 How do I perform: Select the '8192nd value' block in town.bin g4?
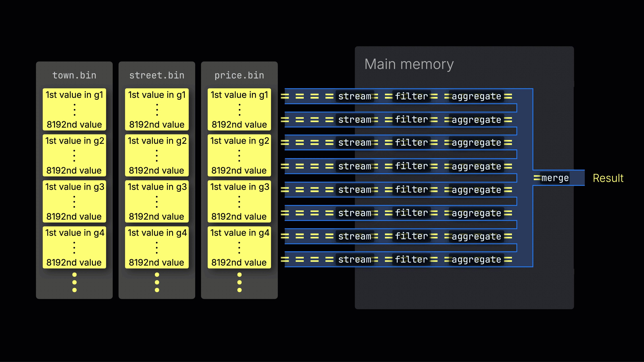[x=74, y=262]
